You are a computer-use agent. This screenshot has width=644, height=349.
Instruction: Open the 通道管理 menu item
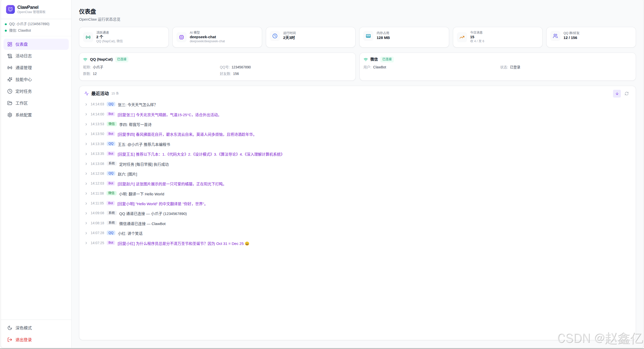pyautogui.click(x=23, y=68)
